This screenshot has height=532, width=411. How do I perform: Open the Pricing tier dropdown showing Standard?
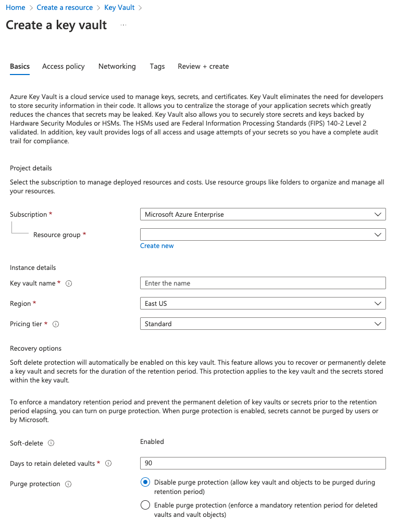click(x=263, y=324)
